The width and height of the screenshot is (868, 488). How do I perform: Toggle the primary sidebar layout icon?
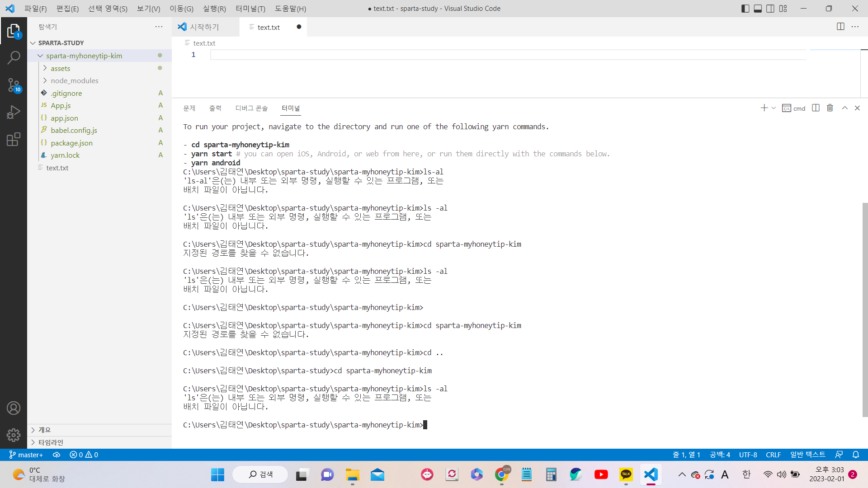(745, 9)
